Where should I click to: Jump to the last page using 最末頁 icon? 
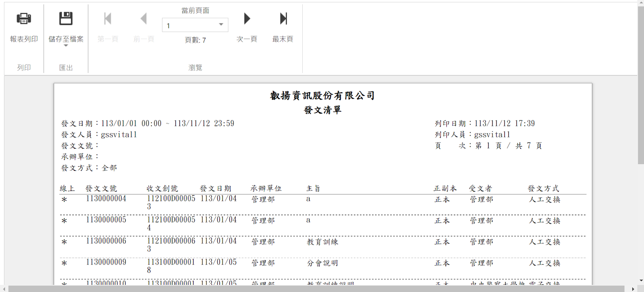[283, 19]
